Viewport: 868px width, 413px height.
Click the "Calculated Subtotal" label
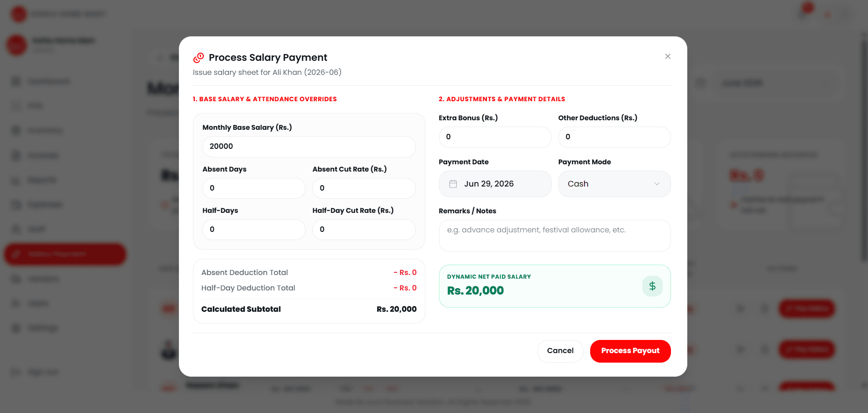[x=241, y=309]
